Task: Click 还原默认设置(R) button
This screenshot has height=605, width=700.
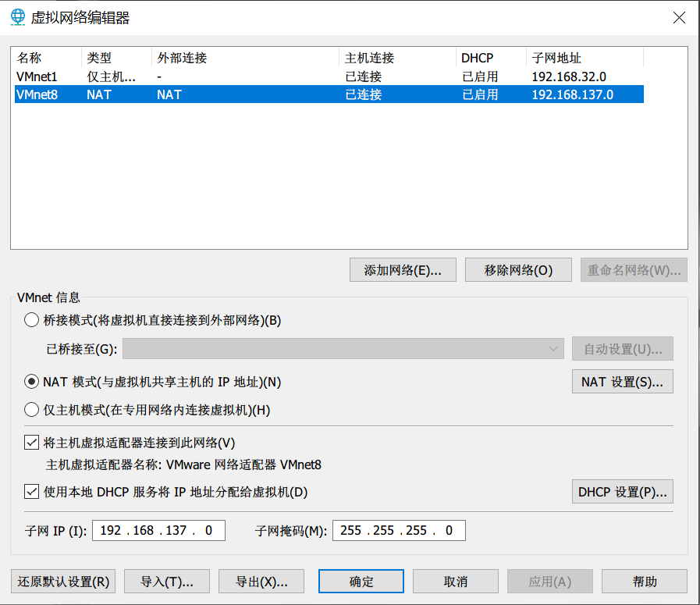Action: pyautogui.click(x=63, y=582)
